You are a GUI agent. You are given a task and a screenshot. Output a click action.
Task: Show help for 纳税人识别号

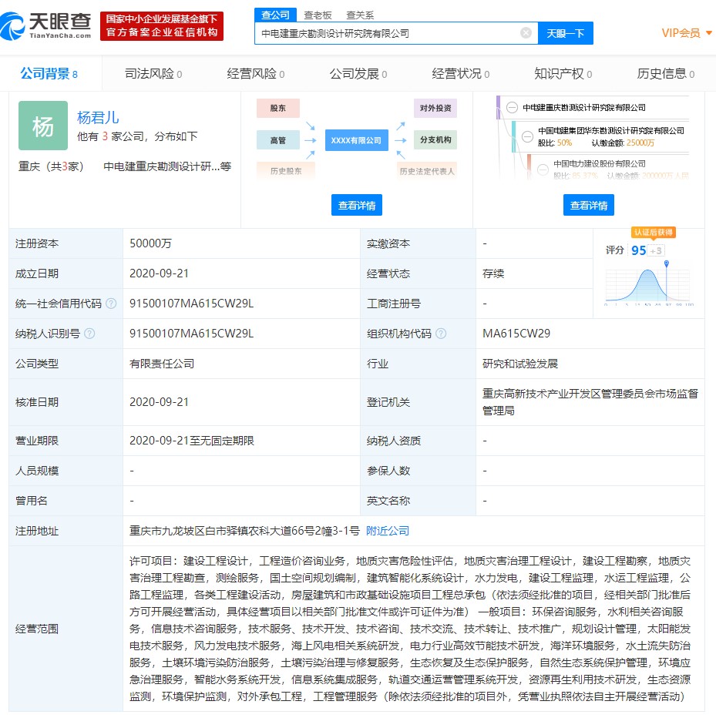click(89, 334)
